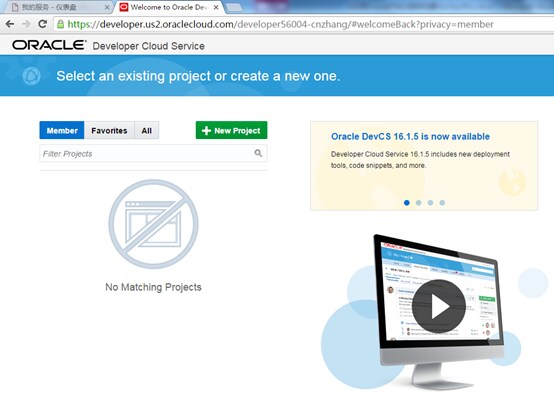The width and height of the screenshot is (554, 401).
Task: Click the browser forward arrow
Action: 26,24
